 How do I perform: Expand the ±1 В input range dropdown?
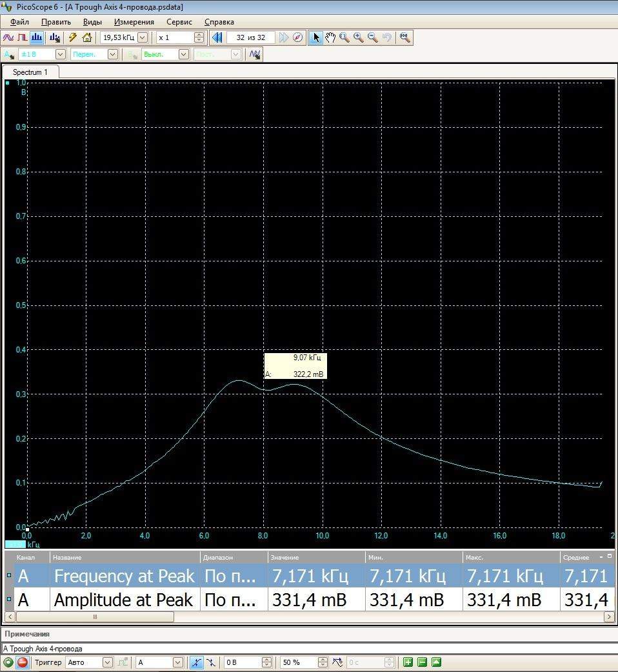tap(61, 55)
